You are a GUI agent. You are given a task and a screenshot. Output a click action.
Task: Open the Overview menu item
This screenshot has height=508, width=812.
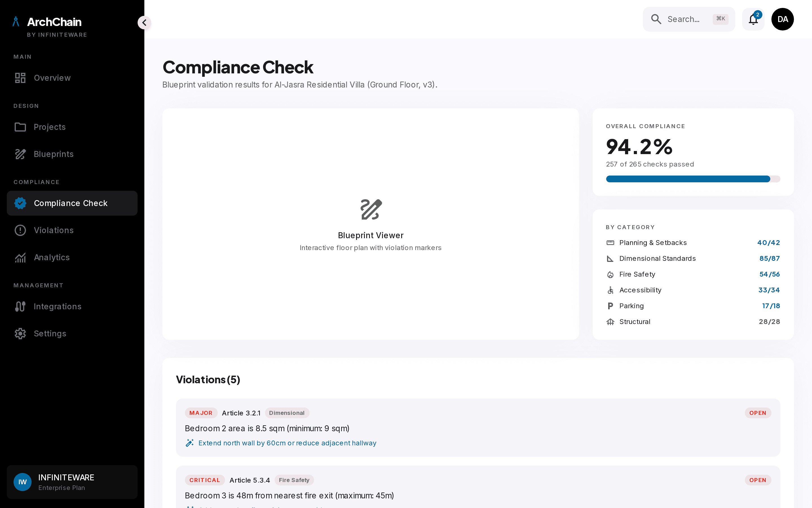pos(72,78)
